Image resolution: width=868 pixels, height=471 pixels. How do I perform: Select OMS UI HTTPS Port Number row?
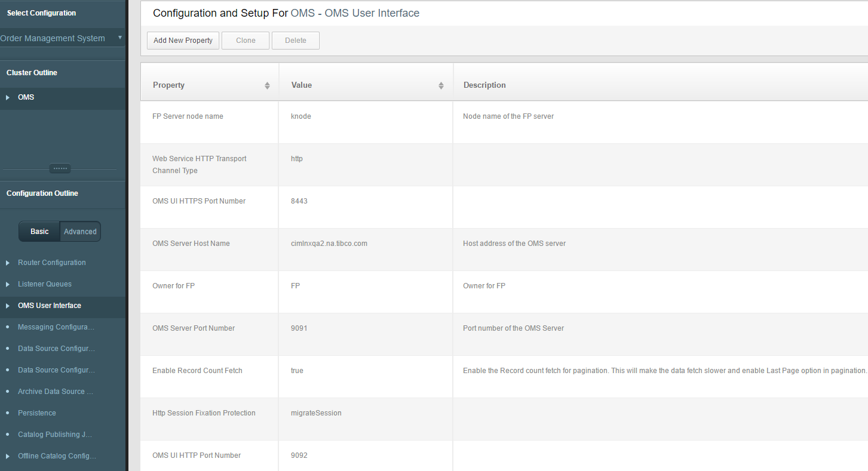pos(504,207)
